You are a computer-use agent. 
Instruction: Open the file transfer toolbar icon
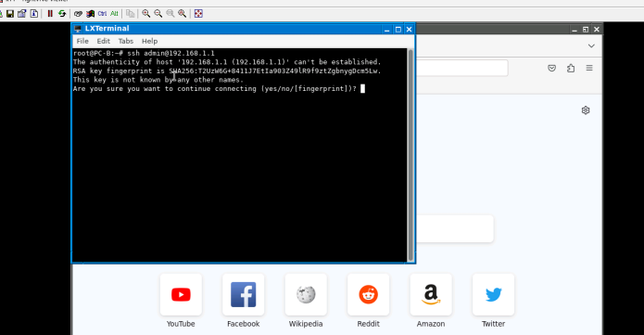click(131, 14)
